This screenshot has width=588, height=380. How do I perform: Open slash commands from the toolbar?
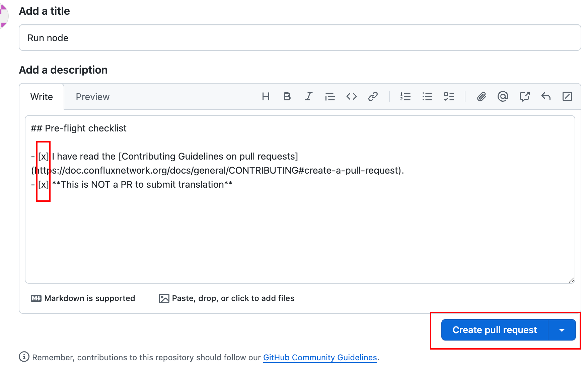point(567,97)
